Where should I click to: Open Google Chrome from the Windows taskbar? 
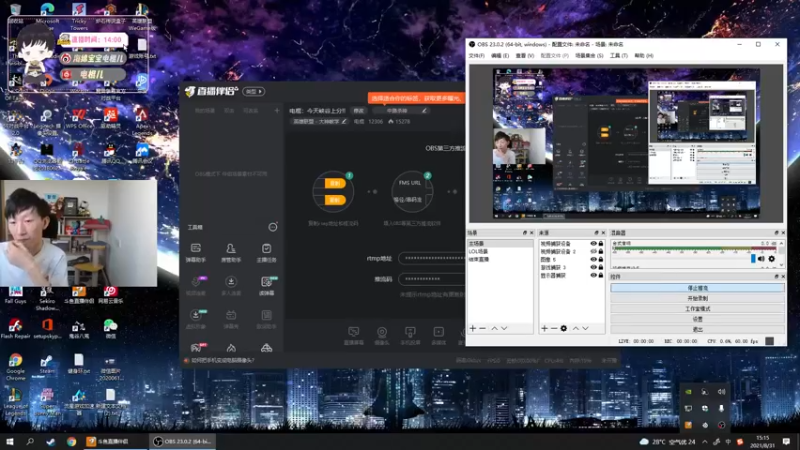point(71,441)
